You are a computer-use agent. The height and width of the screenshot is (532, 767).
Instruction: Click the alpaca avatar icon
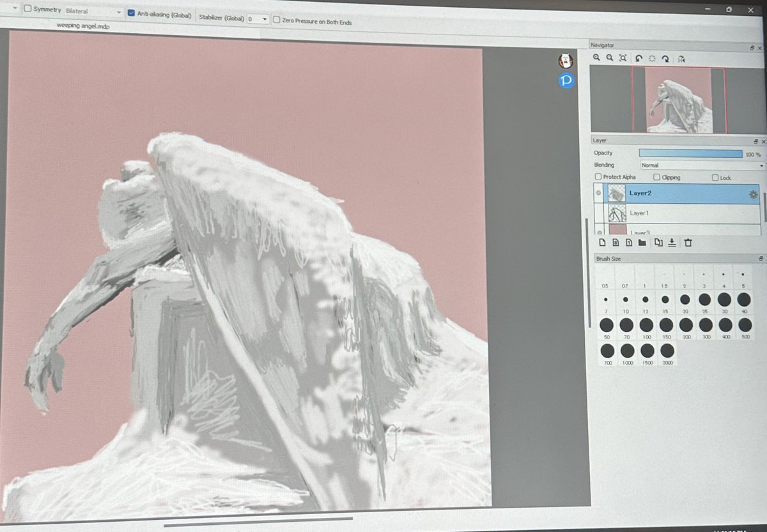pos(565,61)
